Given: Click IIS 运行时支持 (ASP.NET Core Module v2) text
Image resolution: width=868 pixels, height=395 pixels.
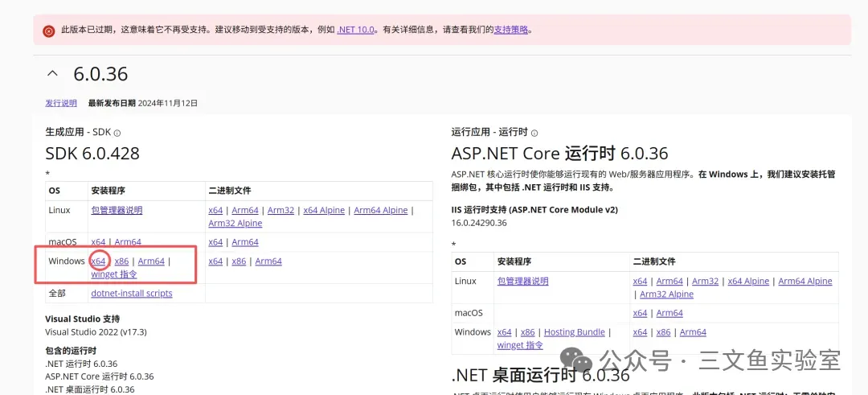Looking at the screenshot, I should 534,210.
